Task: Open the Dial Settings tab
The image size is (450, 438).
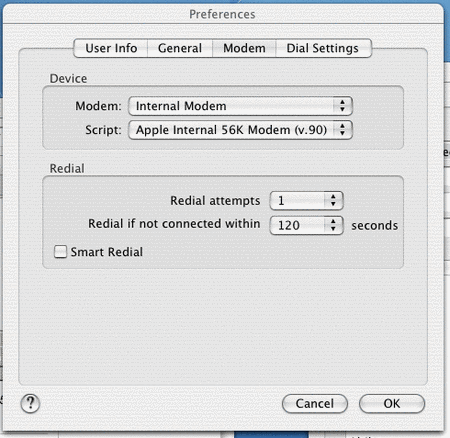Action: 323,48
